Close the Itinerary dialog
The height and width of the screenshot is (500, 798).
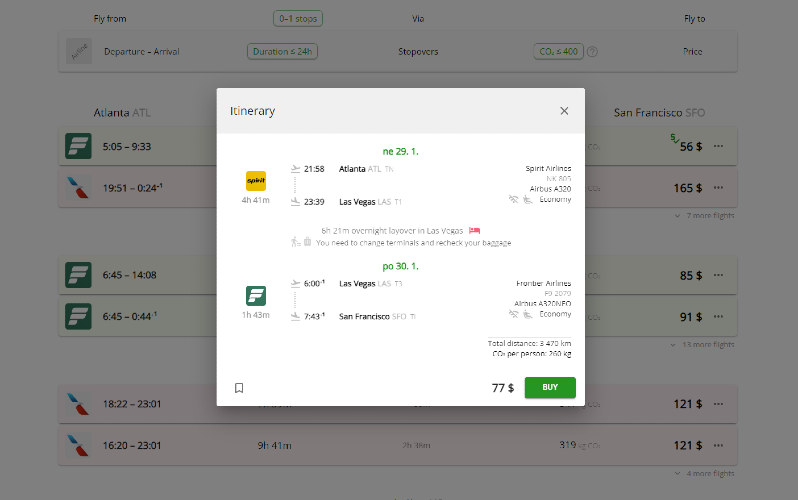pos(564,111)
